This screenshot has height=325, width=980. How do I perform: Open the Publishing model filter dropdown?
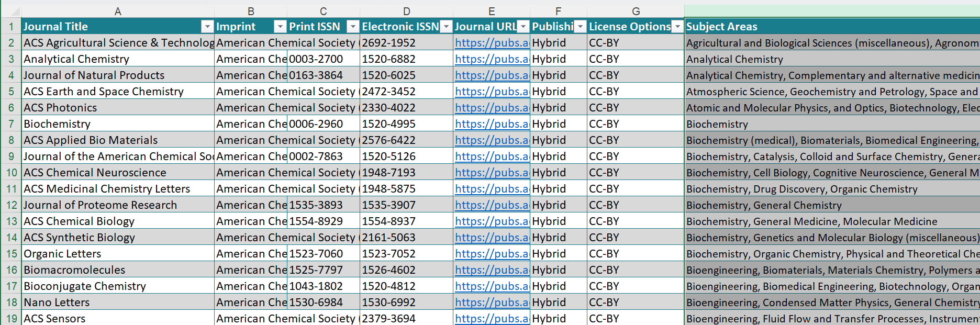(x=580, y=27)
